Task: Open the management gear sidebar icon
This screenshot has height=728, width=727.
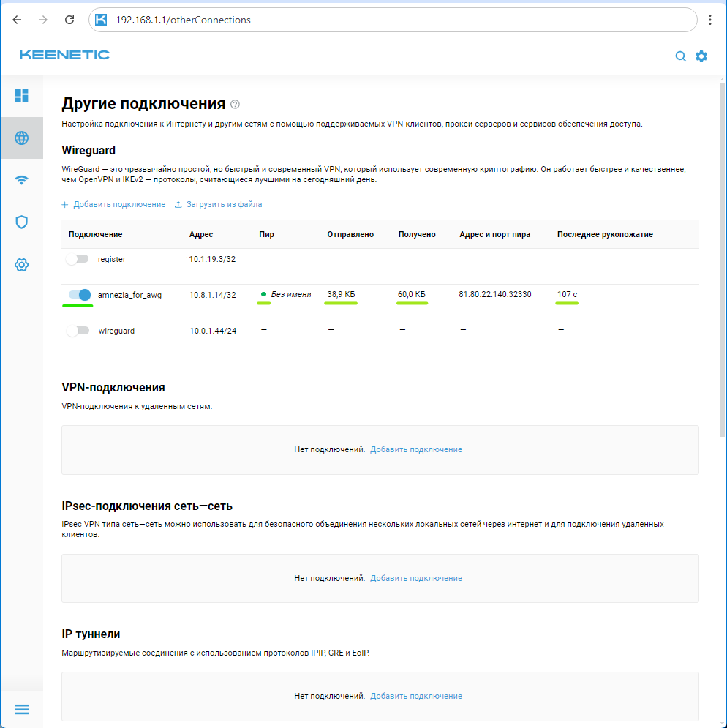Action: pyautogui.click(x=22, y=265)
